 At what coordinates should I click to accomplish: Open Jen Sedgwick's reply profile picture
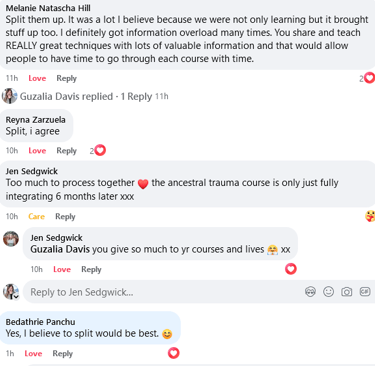11,239
